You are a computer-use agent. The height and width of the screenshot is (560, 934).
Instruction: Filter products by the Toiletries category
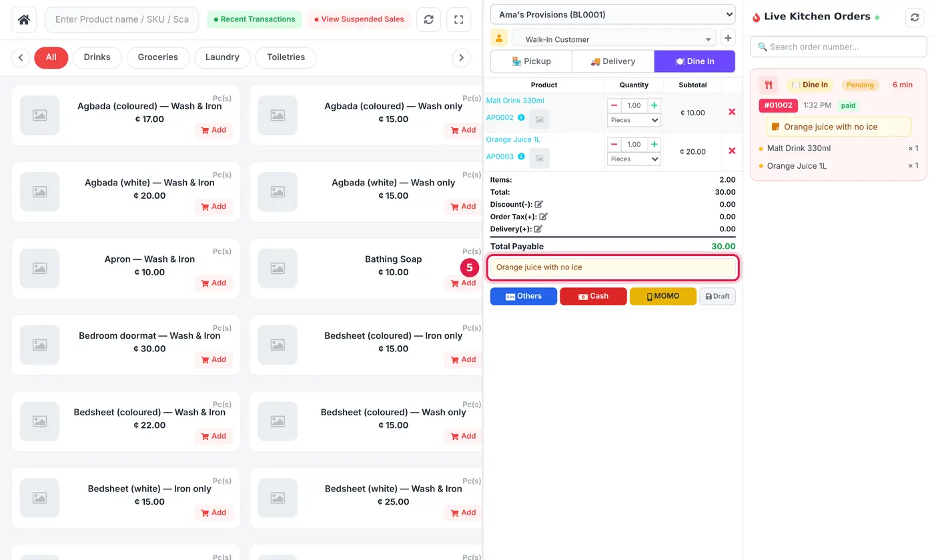[x=286, y=57]
